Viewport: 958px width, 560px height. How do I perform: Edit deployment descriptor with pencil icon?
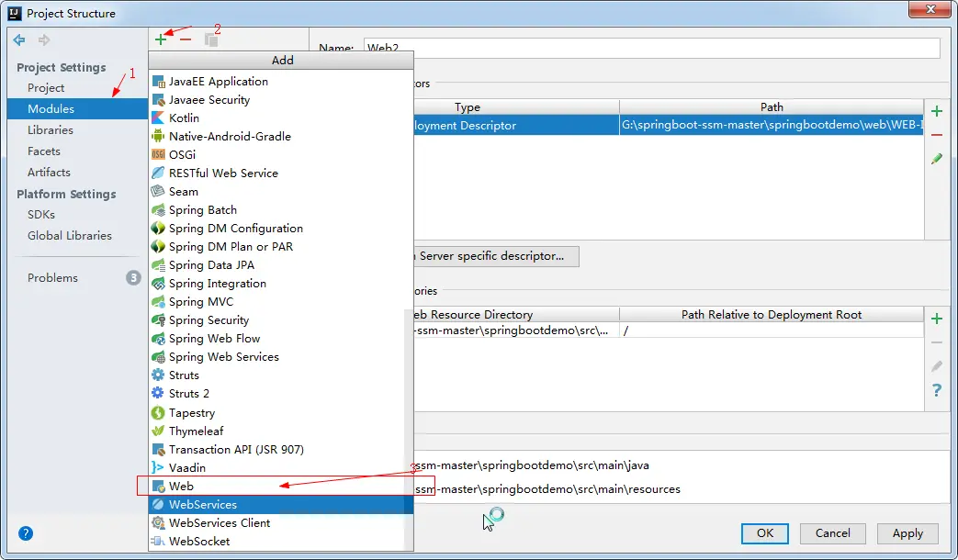(x=937, y=159)
